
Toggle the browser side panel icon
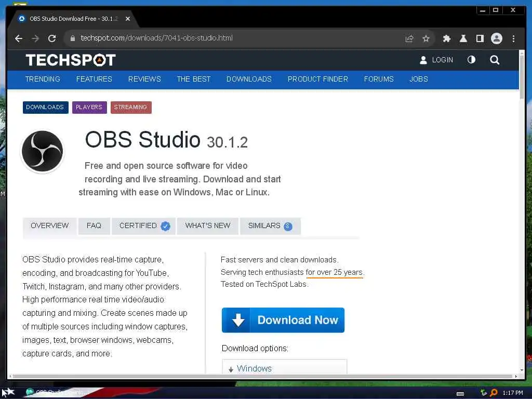pos(480,38)
